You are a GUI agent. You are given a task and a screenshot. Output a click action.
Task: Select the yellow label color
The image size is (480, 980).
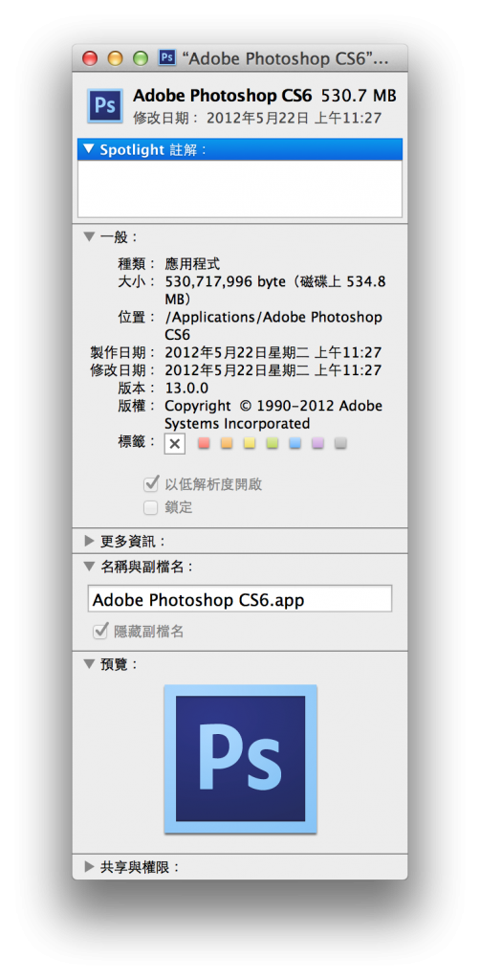[249, 443]
